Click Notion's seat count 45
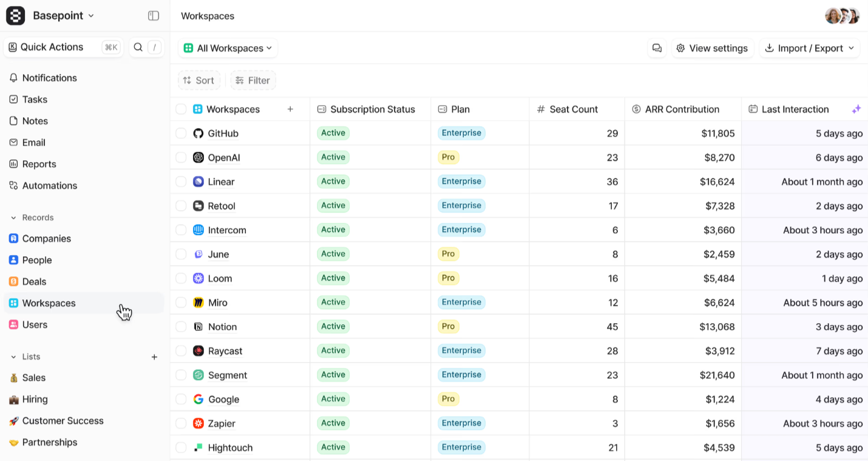 (612, 327)
